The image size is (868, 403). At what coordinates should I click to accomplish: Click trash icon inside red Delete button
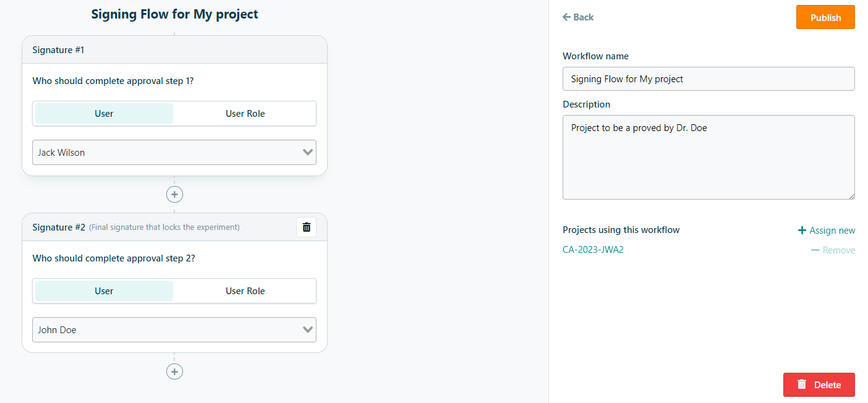click(802, 384)
